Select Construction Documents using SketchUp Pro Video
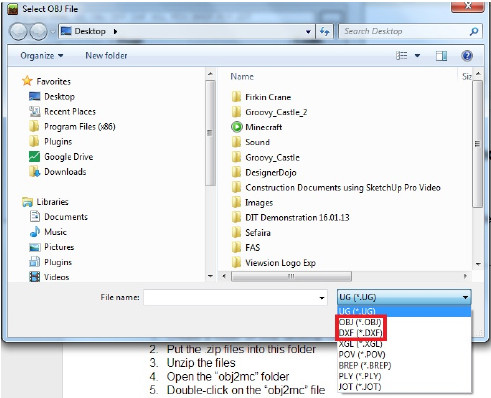 [336, 187]
